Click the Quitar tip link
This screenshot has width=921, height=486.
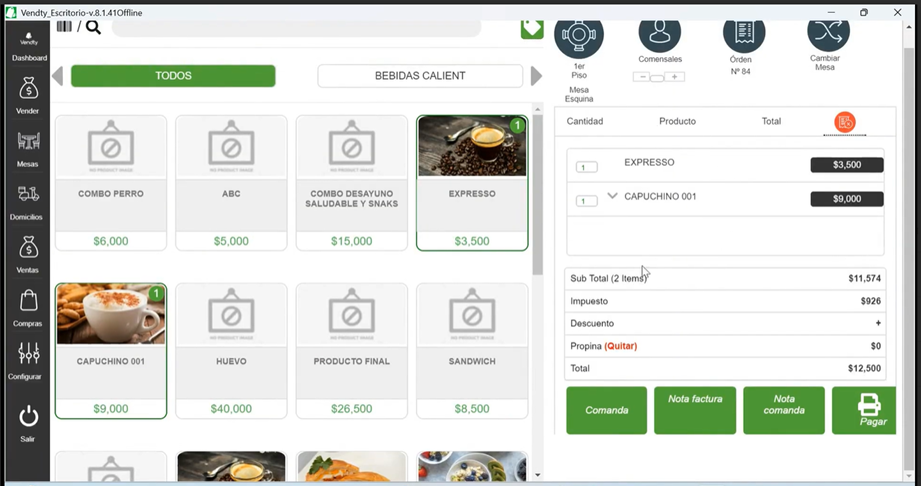[x=621, y=346]
